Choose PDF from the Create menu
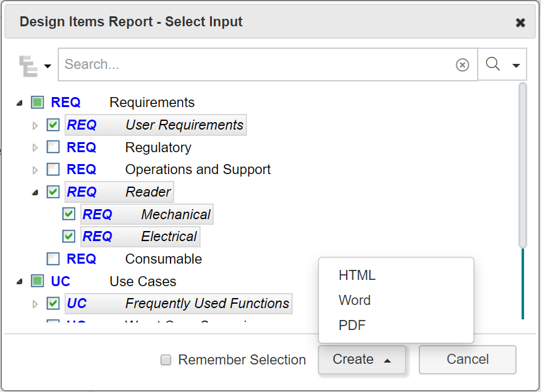Viewport: 541px width, 392px height. pos(352,325)
